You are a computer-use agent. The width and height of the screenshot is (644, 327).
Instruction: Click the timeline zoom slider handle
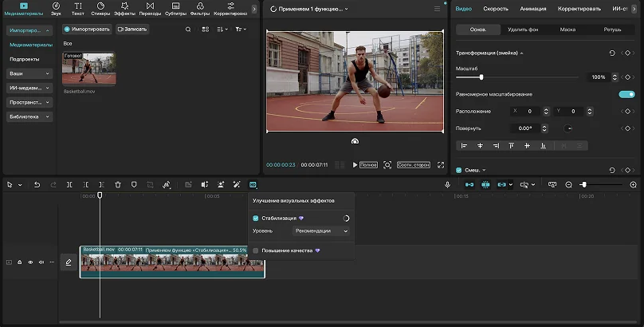tap(584, 185)
